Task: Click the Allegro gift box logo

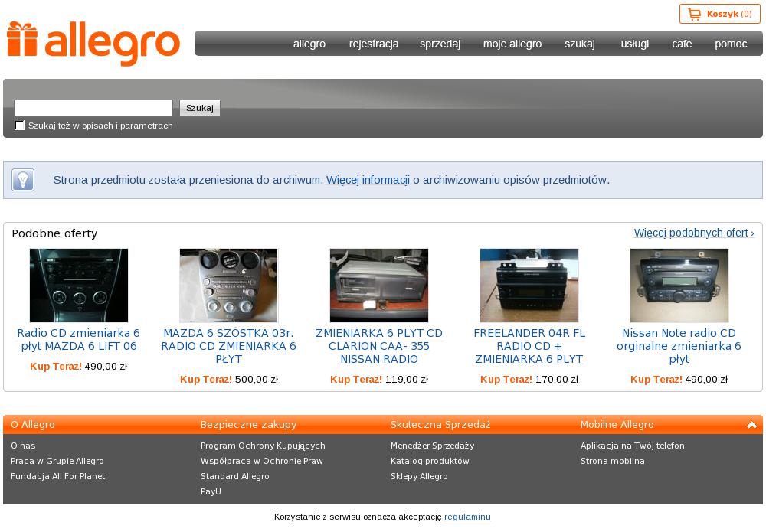Action: (93, 43)
